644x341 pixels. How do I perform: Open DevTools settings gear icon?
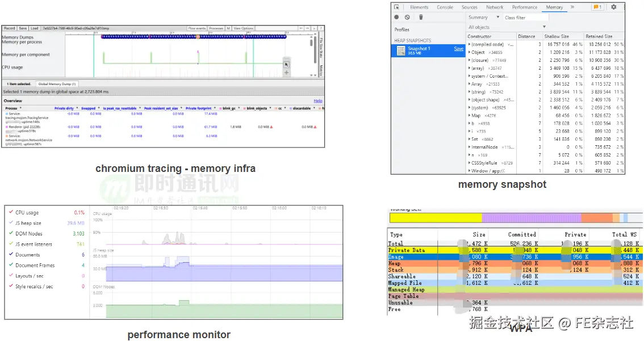point(613,7)
